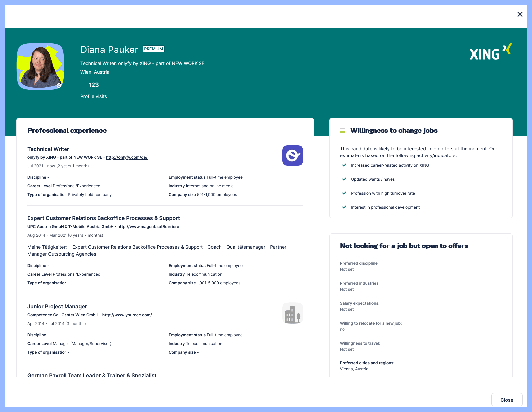Click the checkmark beside Increased career-related activity
532x412 pixels.
(344, 165)
